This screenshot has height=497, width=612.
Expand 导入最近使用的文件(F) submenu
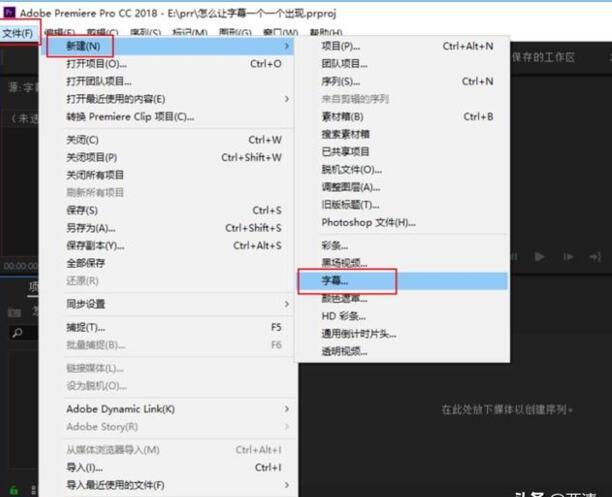pyautogui.click(x=168, y=485)
